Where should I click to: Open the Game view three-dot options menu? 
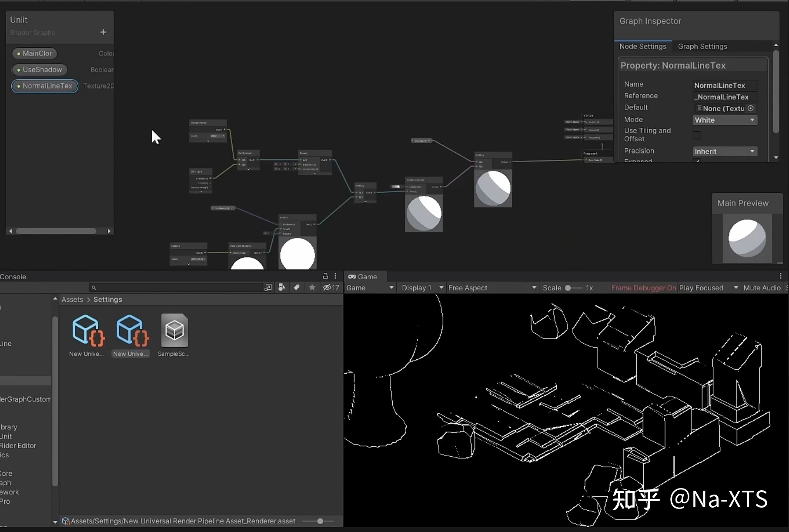(781, 276)
